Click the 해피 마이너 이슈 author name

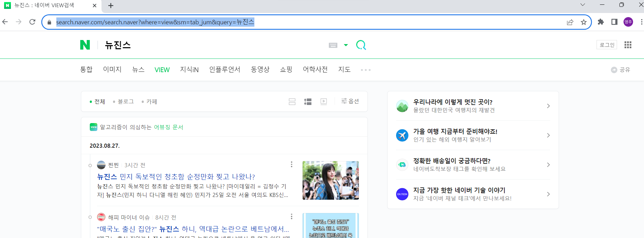(129, 217)
